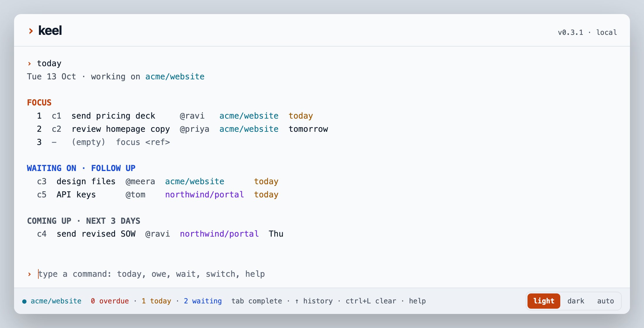Click acme/website on the send pricing deck row
The width and height of the screenshot is (644, 328).
(249, 116)
